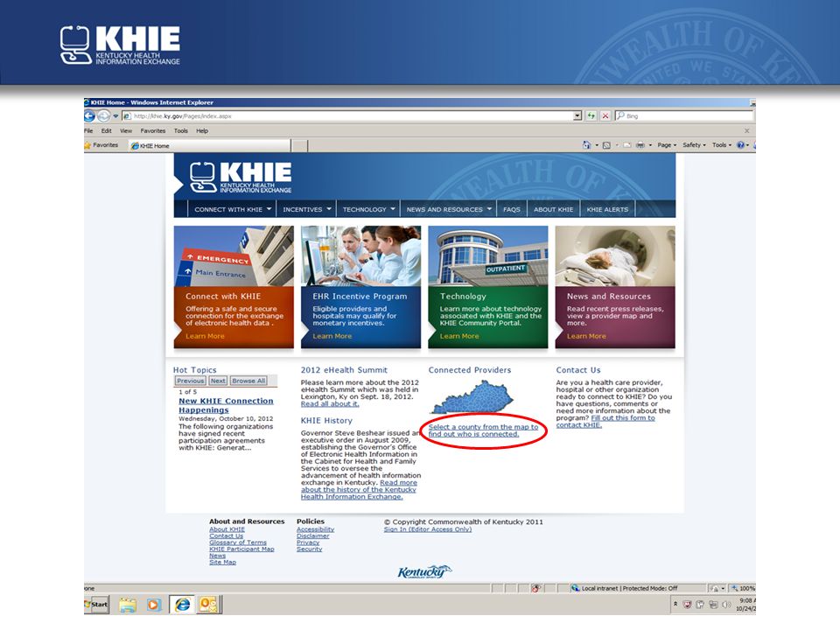Click the Glossary of Terms footer link

point(238,542)
